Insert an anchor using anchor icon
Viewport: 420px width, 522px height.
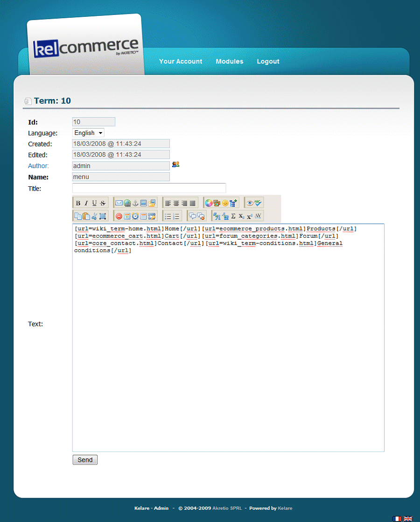pos(135,203)
